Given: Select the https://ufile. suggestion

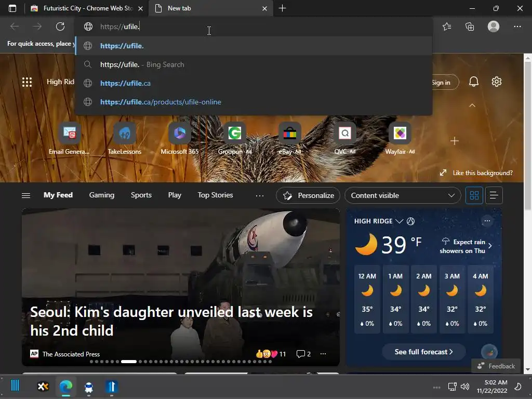Looking at the screenshot, I should [x=254, y=46].
